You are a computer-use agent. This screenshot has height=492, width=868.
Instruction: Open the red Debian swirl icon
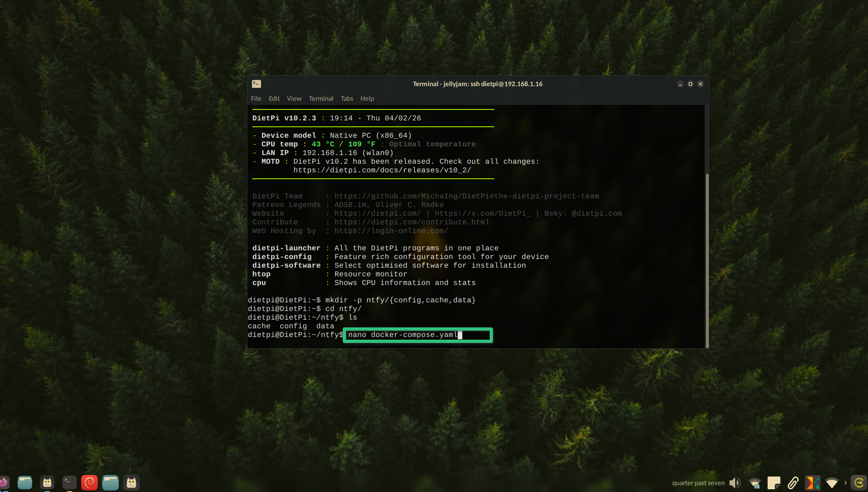(x=89, y=482)
